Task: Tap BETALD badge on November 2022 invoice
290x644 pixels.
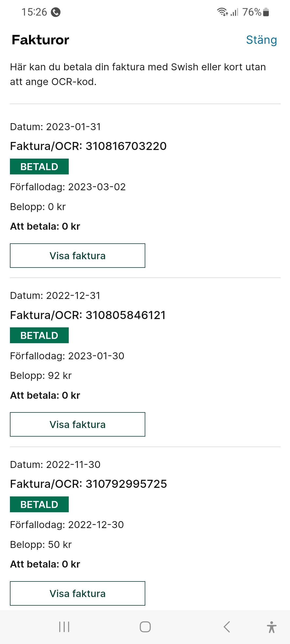Action: tap(39, 504)
